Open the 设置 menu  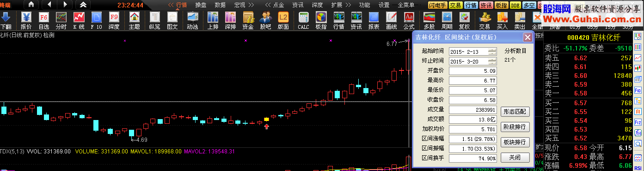384,5
